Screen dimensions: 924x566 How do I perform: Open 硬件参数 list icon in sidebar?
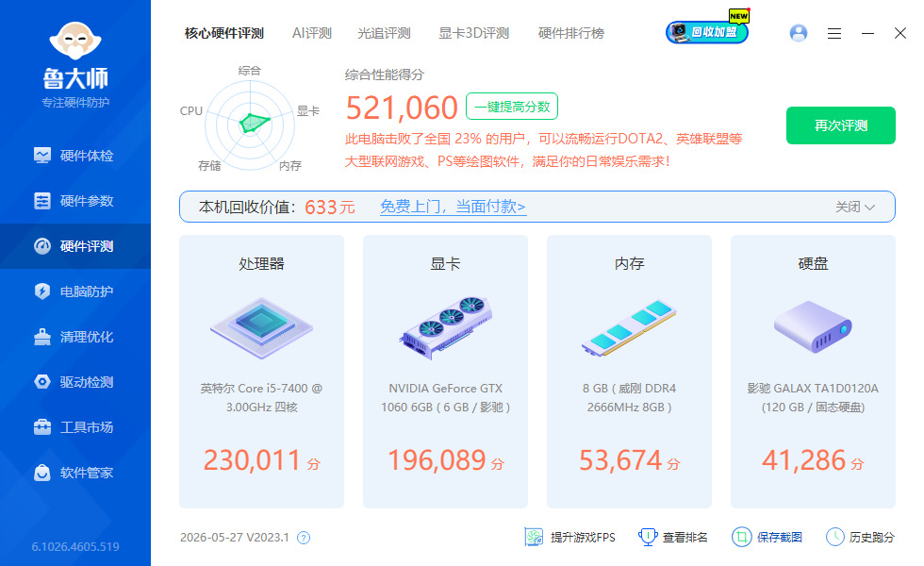click(42, 201)
